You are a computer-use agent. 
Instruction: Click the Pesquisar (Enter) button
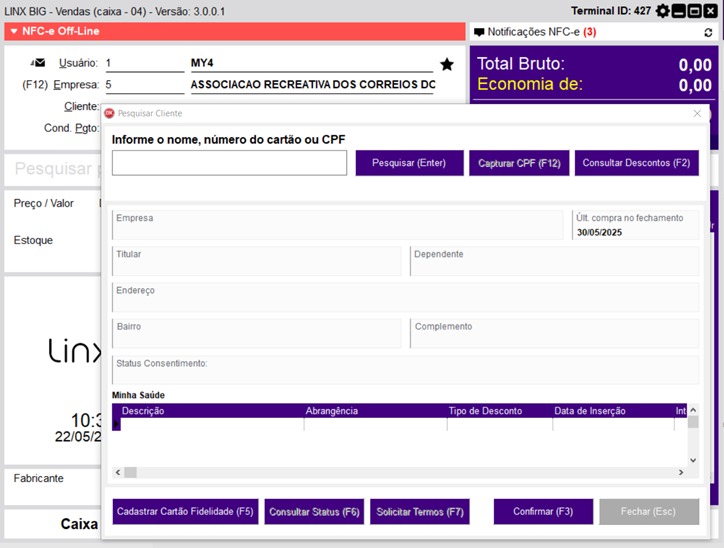[409, 163]
